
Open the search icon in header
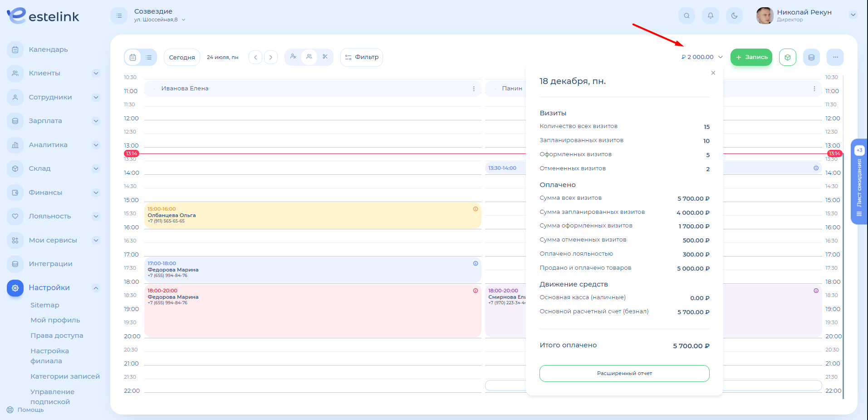coord(687,16)
